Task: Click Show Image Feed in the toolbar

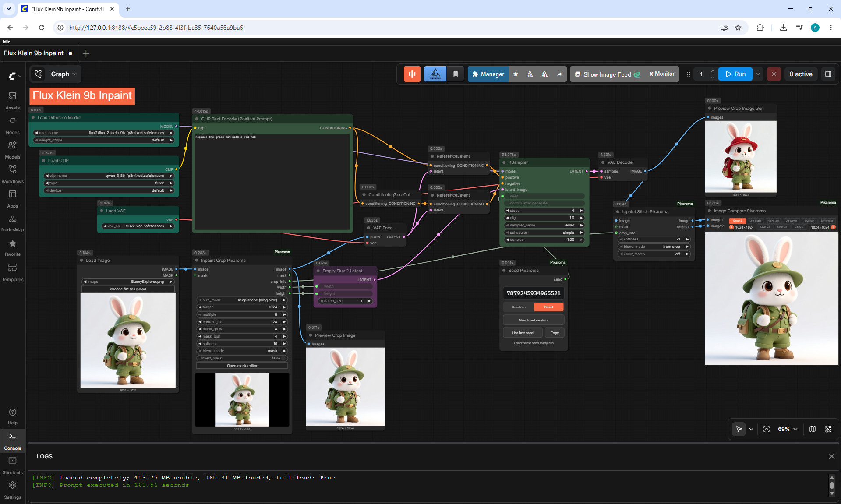Action: click(x=607, y=74)
